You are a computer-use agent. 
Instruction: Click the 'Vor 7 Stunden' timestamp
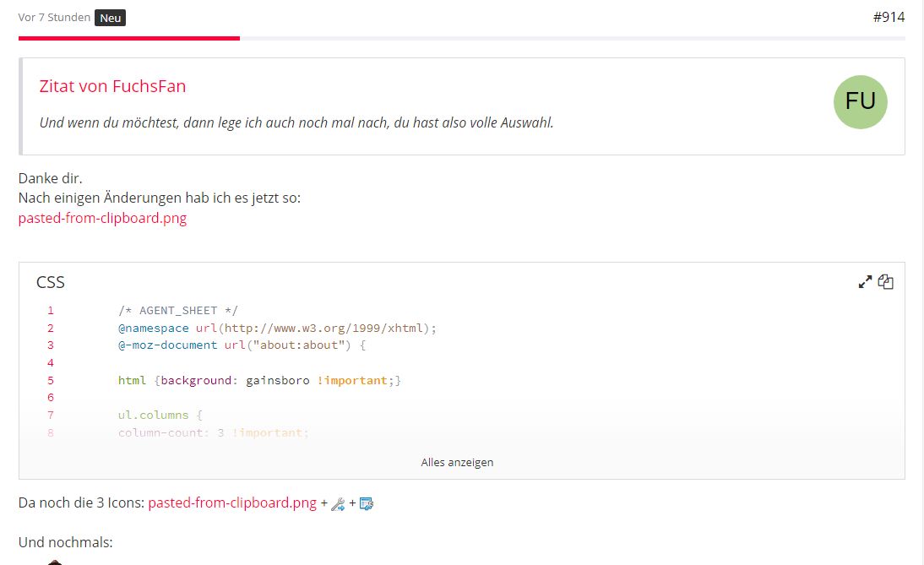(54, 17)
